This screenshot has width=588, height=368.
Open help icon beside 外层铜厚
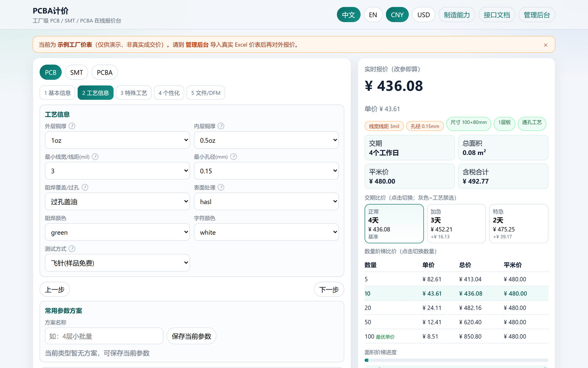(x=72, y=126)
